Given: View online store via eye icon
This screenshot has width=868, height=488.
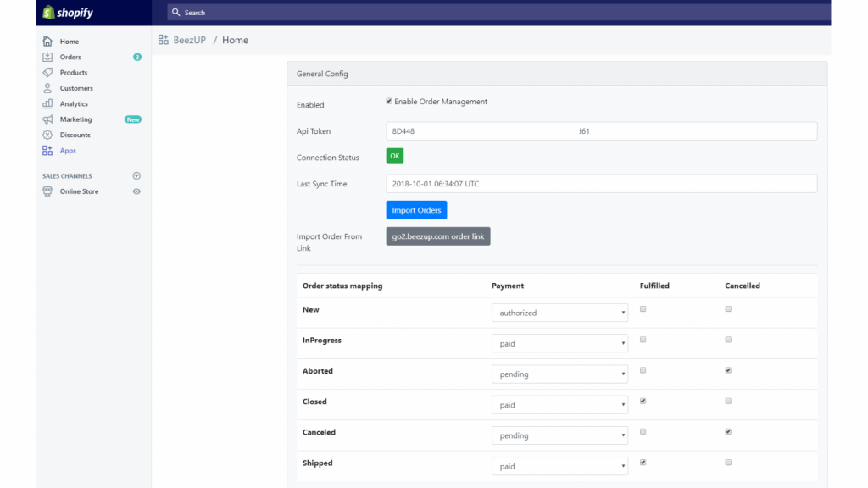Looking at the screenshot, I should 136,191.
